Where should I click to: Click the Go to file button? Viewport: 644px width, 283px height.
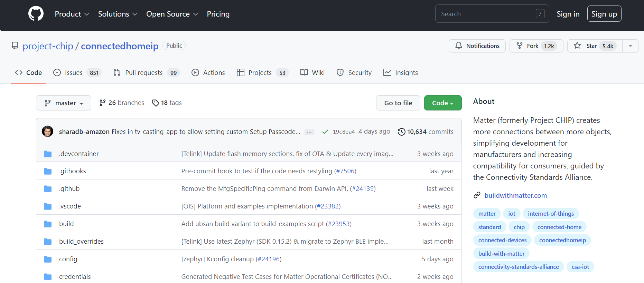(x=398, y=103)
